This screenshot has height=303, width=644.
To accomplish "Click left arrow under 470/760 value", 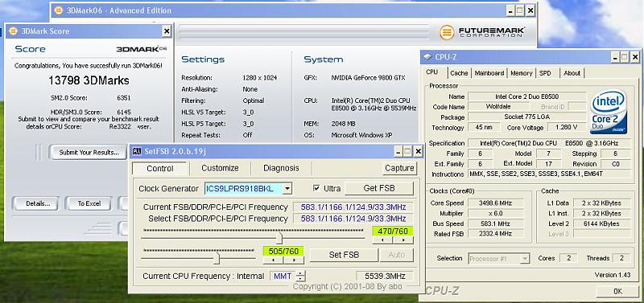I will [383, 240].
